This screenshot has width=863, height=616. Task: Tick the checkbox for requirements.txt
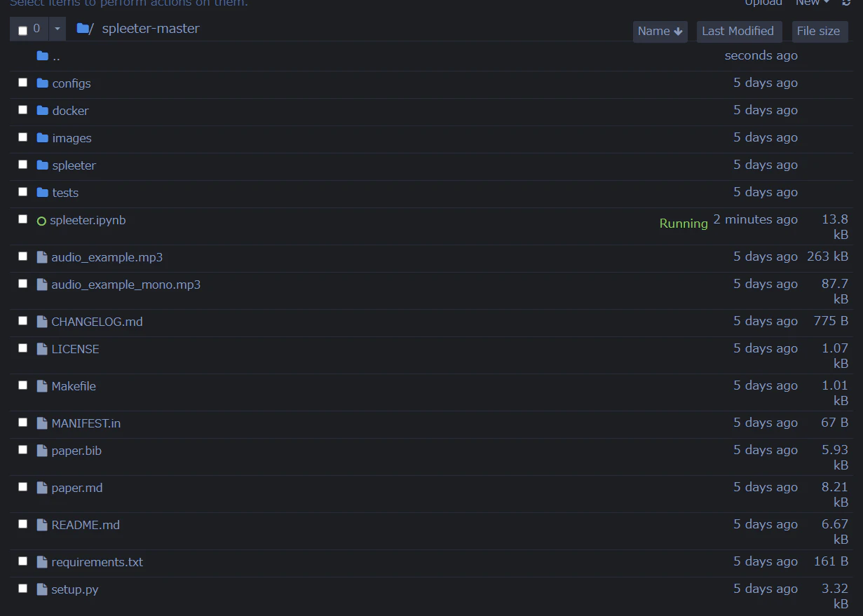point(22,561)
